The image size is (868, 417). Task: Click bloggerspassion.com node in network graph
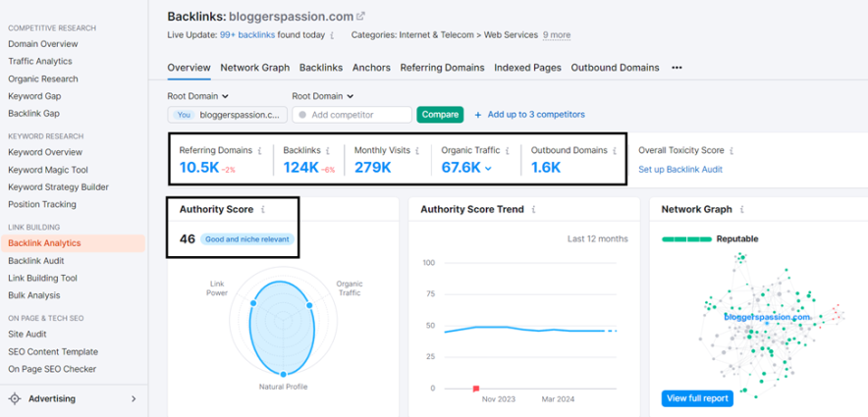[x=767, y=318]
